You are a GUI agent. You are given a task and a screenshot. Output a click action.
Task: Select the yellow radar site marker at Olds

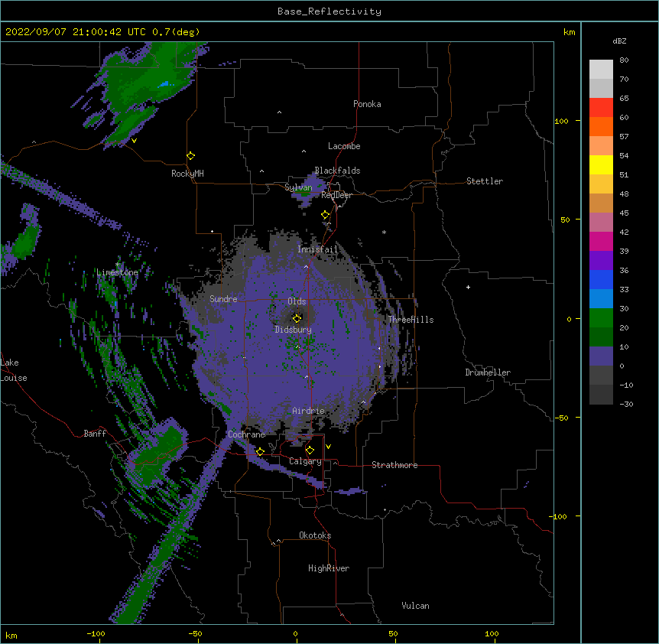click(x=297, y=318)
